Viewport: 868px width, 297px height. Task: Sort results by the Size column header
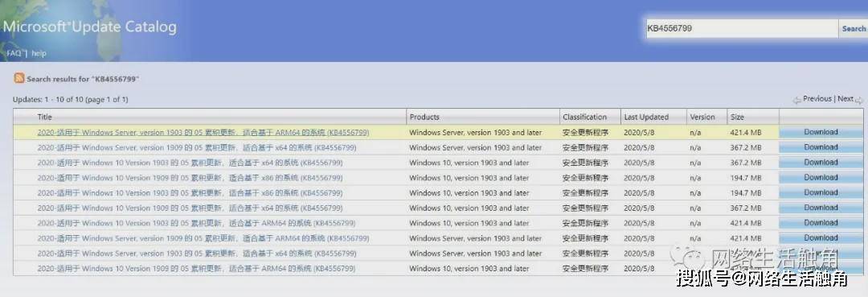click(737, 117)
